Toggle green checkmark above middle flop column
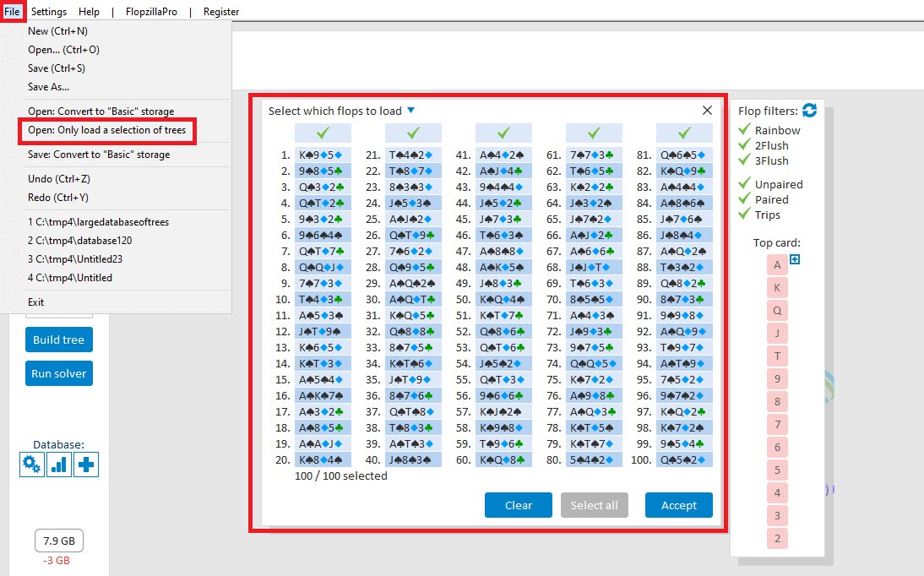 point(503,133)
